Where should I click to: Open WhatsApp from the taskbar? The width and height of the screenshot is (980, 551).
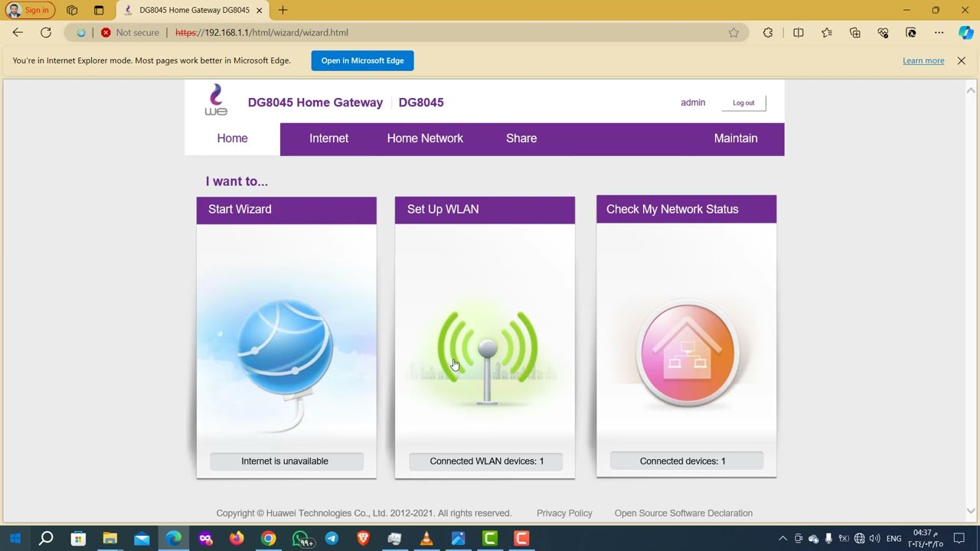coord(302,539)
